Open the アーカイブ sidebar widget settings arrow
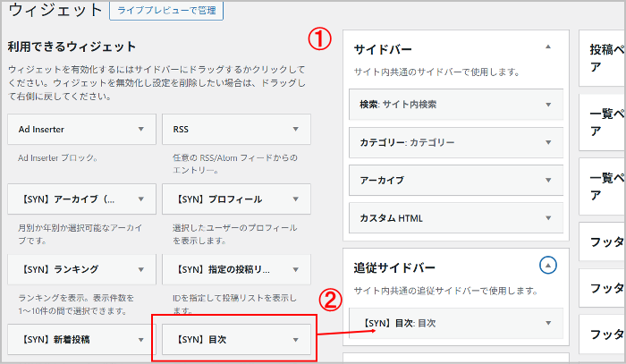This screenshot has height=364, width=626. pos(548,180)
